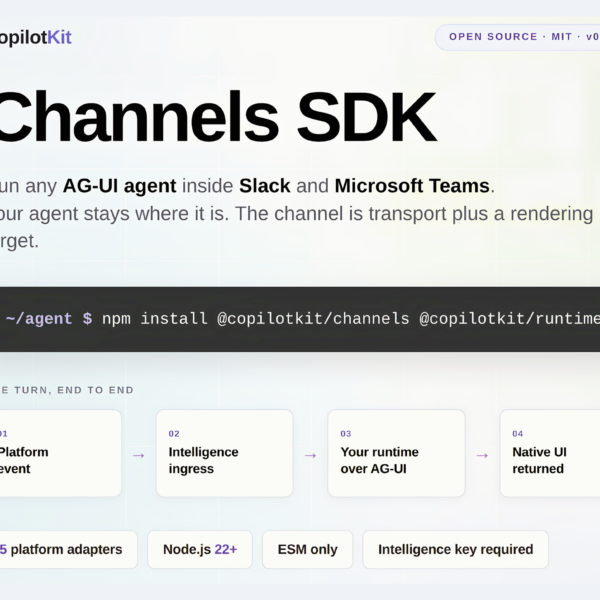The image size is (600, 600).
Task: Open the CopilotKit logo link
Action: pos(35,38)
